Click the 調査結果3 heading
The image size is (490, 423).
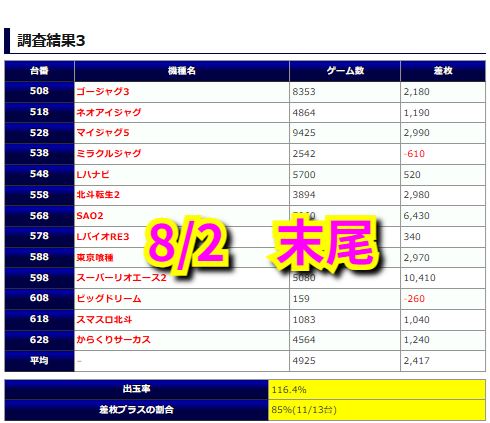(51, 41)
